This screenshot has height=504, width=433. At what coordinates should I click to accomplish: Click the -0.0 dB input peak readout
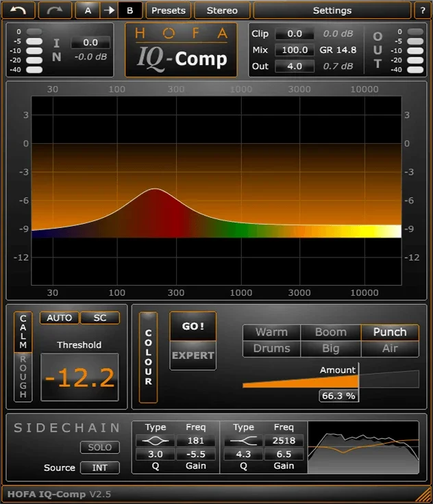(90, 57)
